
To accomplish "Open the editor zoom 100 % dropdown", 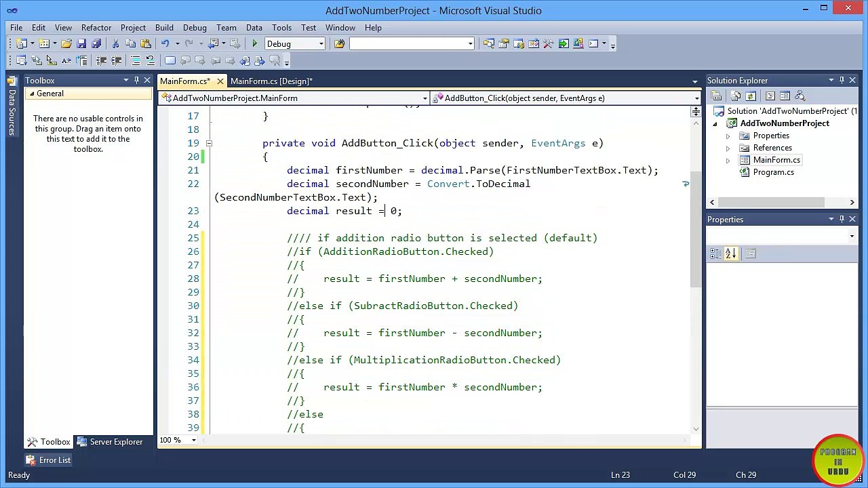I will (193, 441).
